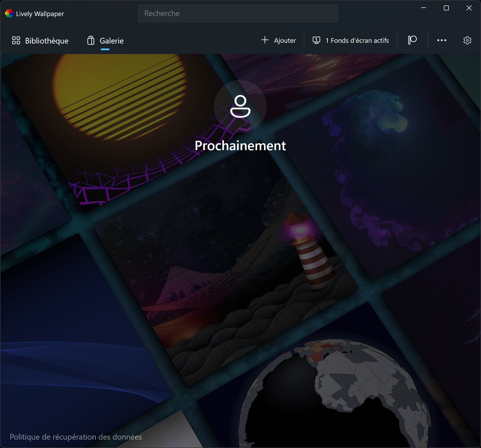Focus the Recherche search field
The image size is (481, 448).
(238, 13)
